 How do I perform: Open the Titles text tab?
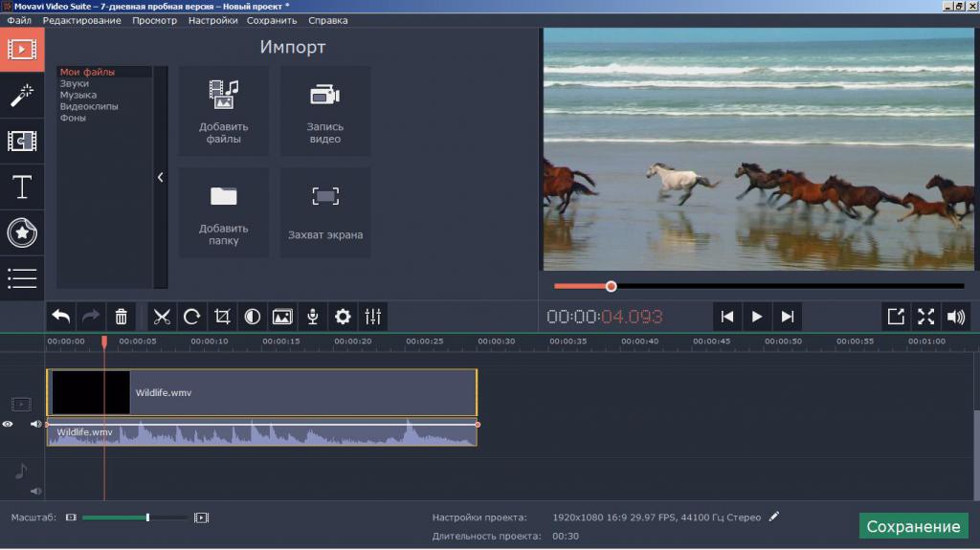(22, 187)
